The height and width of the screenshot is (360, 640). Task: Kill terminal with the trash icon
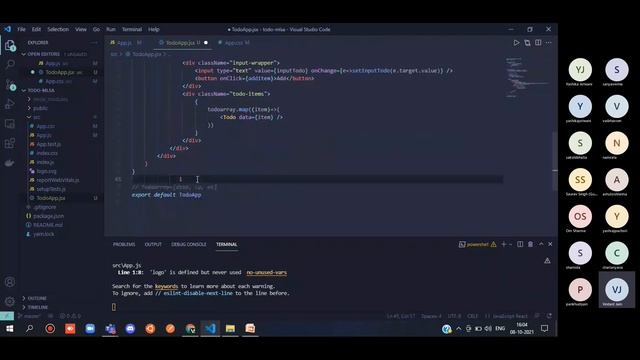[x=530, y=244]
